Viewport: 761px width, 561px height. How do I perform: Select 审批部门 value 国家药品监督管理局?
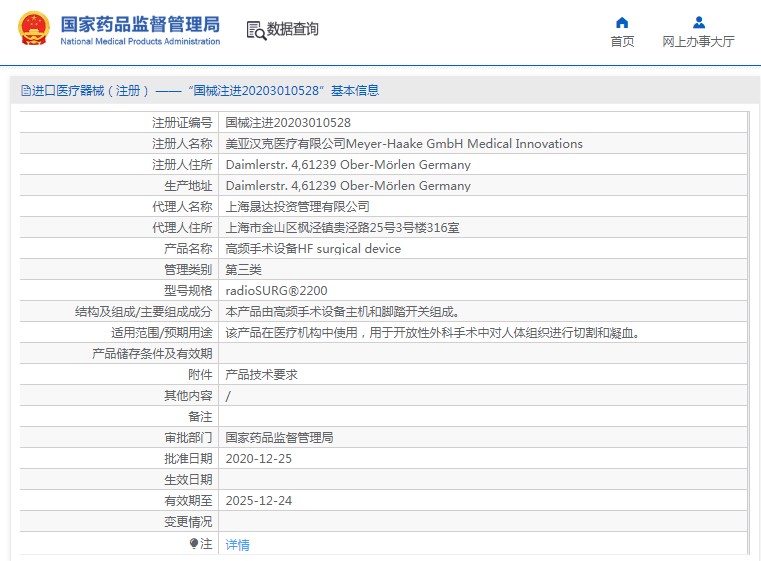(279, 437)
